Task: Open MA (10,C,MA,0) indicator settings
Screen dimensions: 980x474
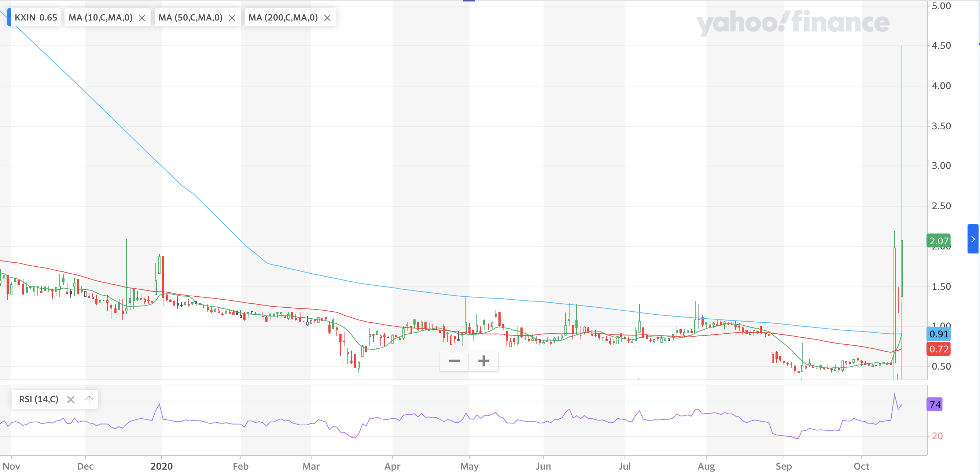Action: (100, 18)
